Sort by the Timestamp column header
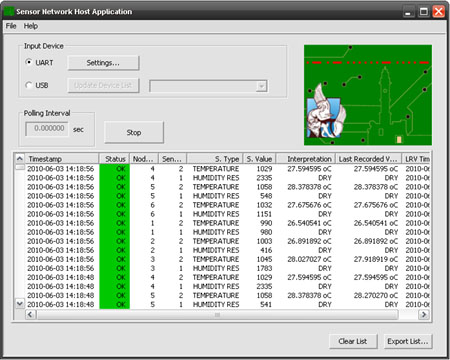This screenshot has width=450, height=360. (62, 159)
